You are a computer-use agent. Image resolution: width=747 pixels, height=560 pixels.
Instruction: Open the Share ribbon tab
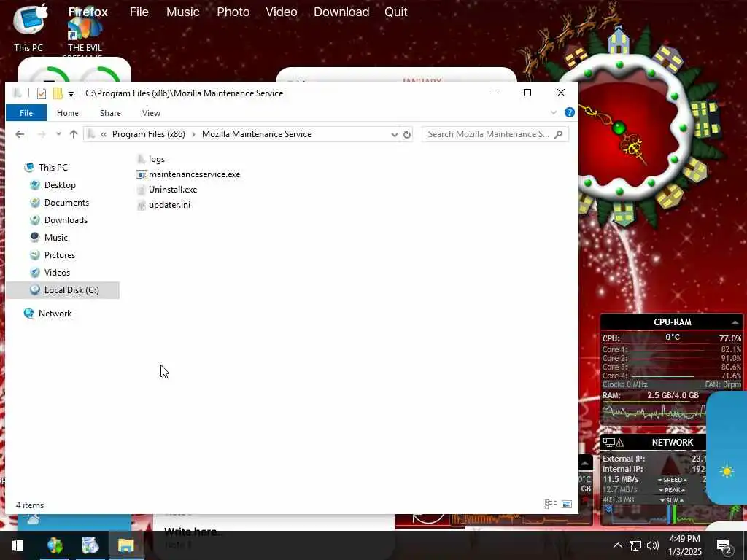click(x=110, y=113)
